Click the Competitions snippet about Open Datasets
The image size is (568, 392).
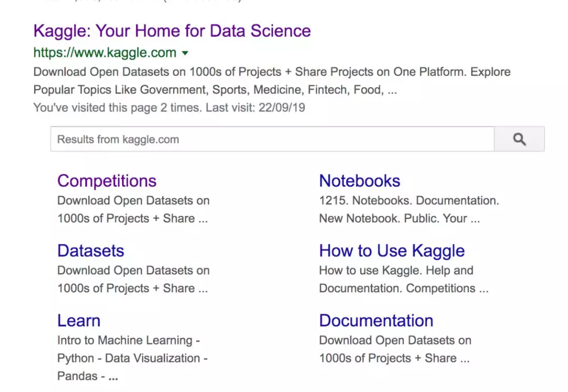(133, 210)
